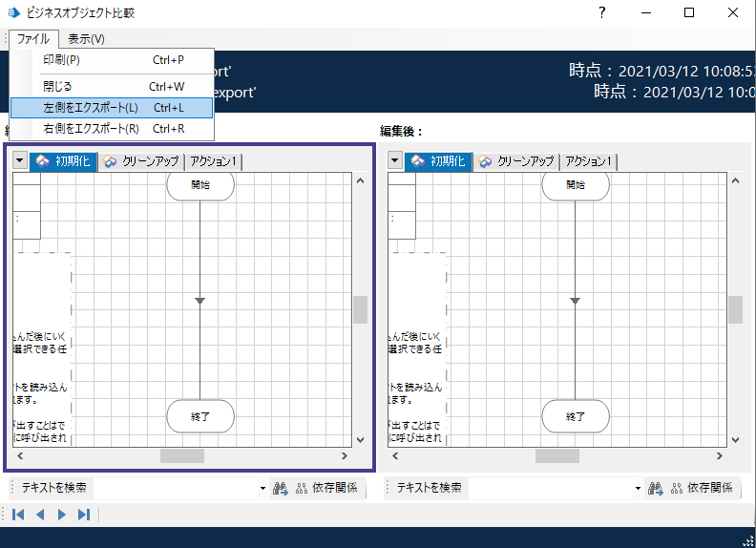Switch to アクション1 tab in left pane
756x548 pixels.
coord(213,161)
